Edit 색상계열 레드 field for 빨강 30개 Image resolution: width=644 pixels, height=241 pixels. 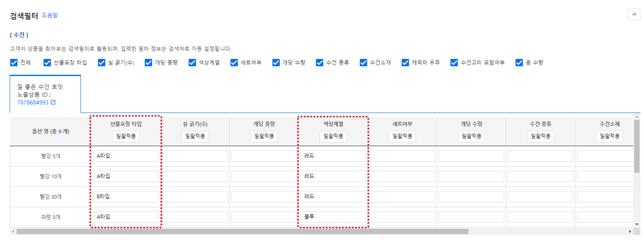coord(333,197)
